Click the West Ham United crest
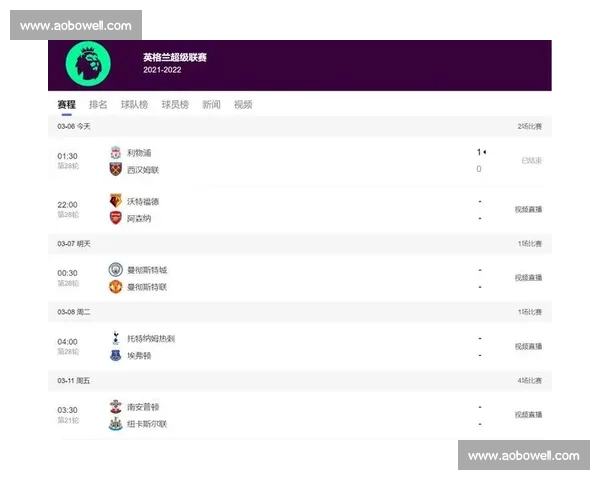 click(116, 169)
